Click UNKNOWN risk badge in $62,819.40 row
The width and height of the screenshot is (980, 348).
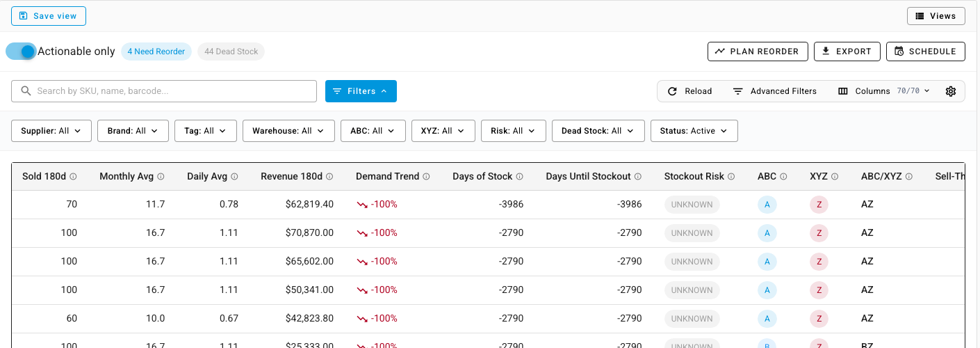pos(692,205)
